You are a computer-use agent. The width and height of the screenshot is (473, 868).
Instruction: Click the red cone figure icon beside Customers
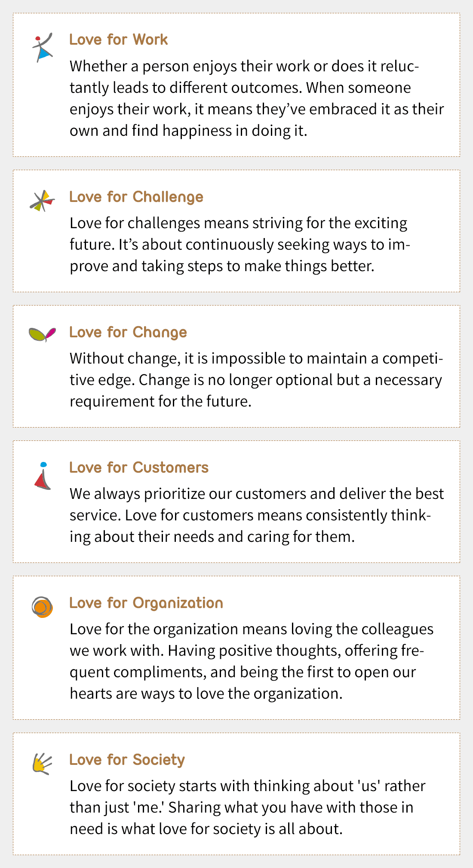point(43,476)
